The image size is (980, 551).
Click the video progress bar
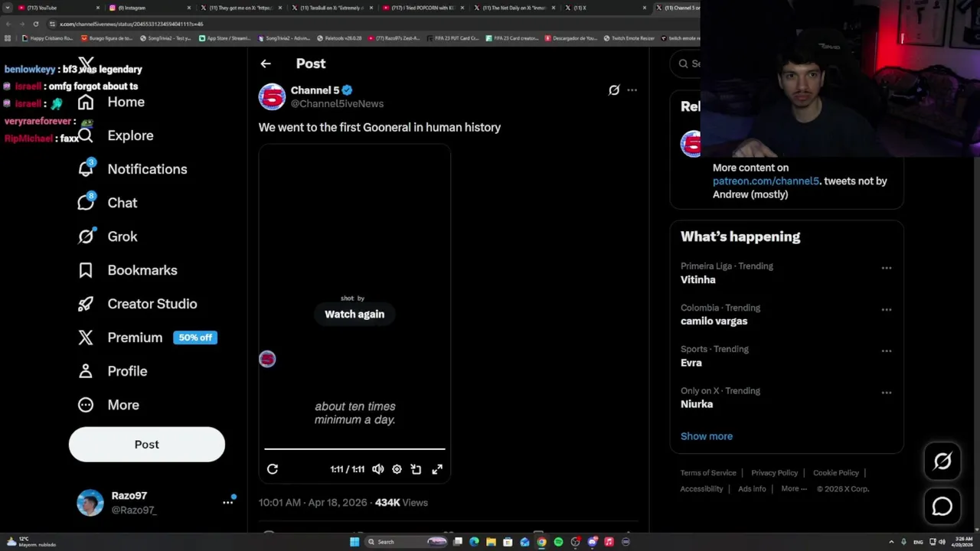354,449
